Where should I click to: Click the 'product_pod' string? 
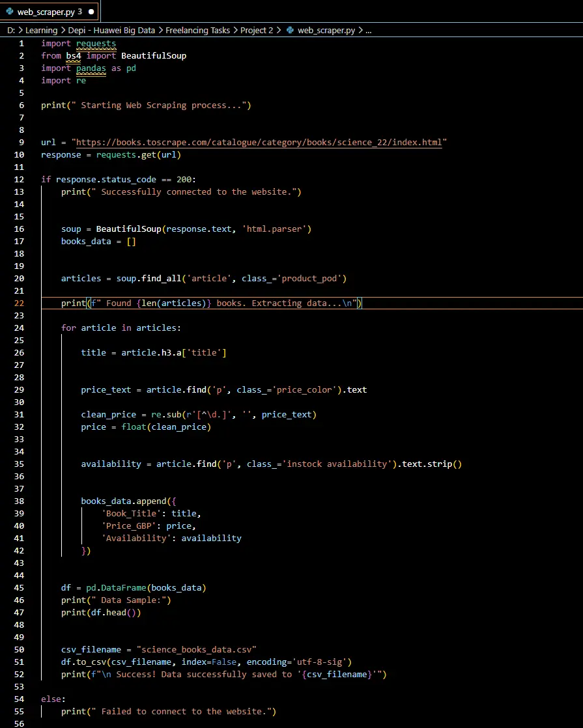pos(309,279)
